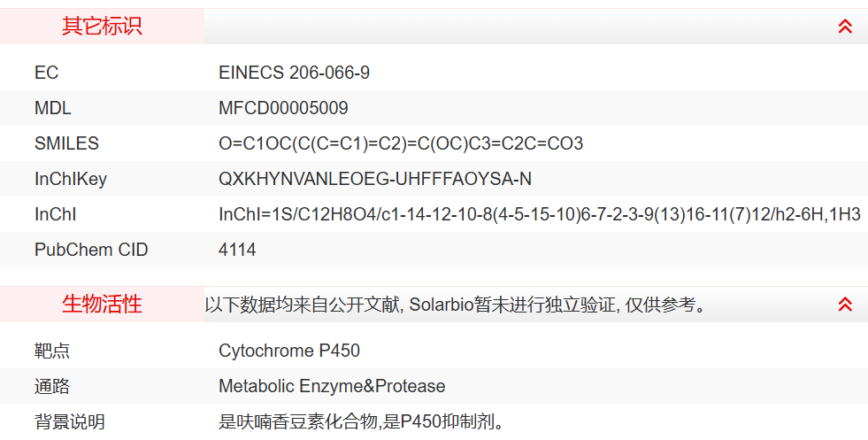The height and width of the screenshot is (440, 868).
Task: Click the SMILES row label
Action: [x=66, y=143]
